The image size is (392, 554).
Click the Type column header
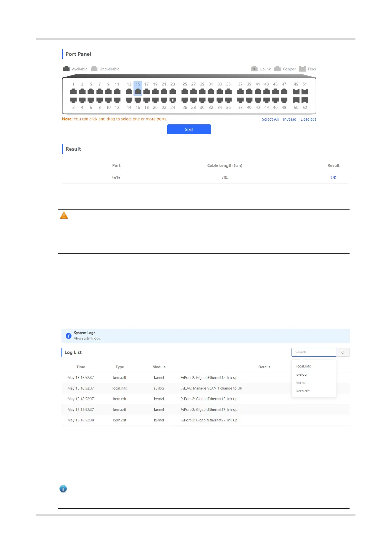point(120,367)
